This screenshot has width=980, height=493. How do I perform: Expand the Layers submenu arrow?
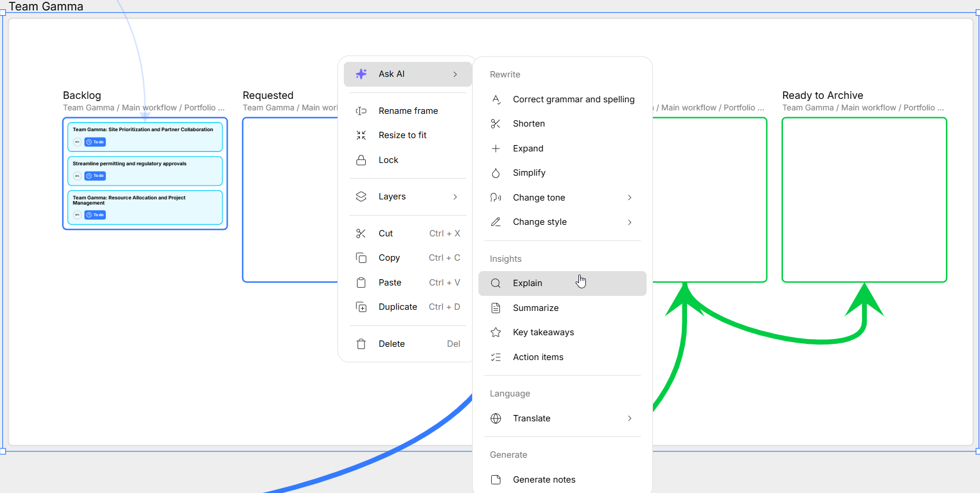[x=455, y=197]
